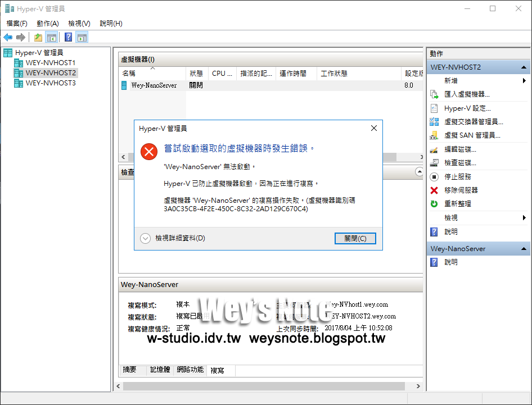Click left arrow of virtual machines list scrollbar
Image resolution: width=532 pixels, height=405 pixels.
point(123,157)
